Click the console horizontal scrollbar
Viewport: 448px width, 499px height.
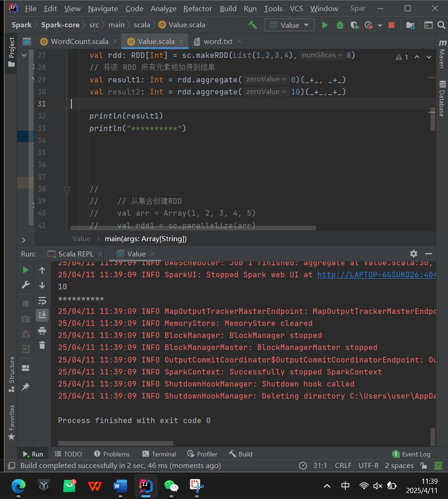click(115, 443)
